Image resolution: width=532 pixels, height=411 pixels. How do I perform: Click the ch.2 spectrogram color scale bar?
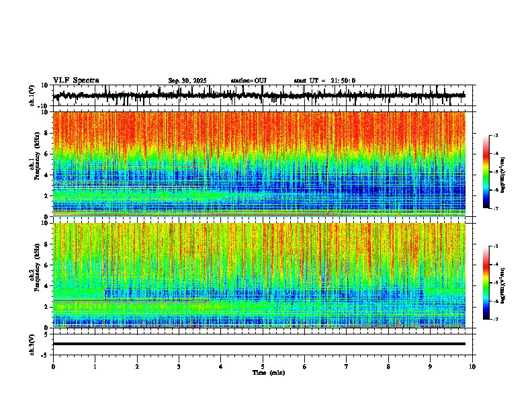pos(486,283)
